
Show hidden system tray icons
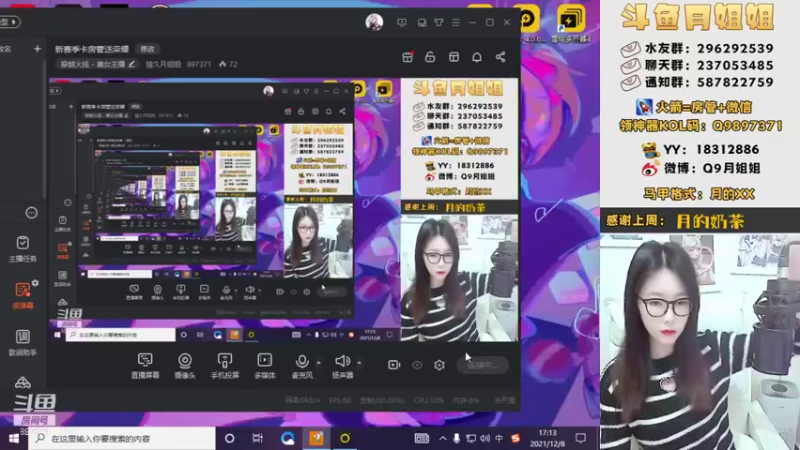(x=442, y=438)
